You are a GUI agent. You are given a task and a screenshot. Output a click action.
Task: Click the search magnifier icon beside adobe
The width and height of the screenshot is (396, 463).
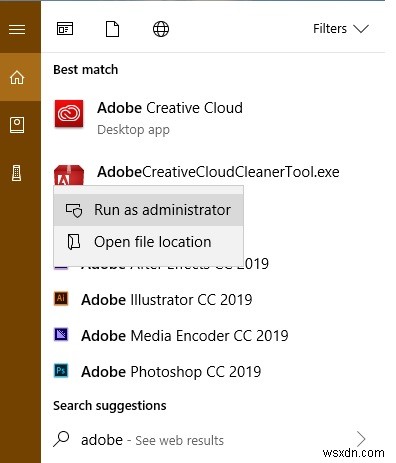[61, 439]
